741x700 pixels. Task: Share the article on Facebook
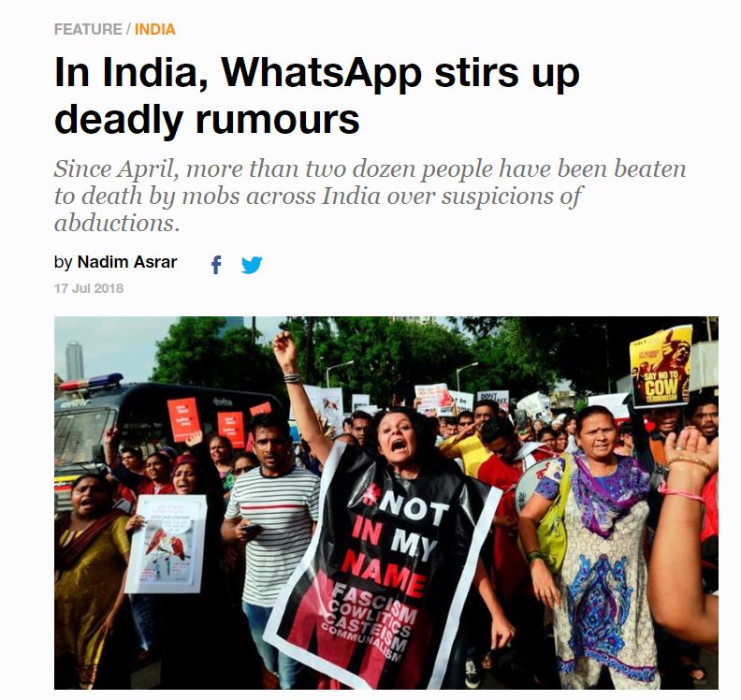(x=216, y=264)
